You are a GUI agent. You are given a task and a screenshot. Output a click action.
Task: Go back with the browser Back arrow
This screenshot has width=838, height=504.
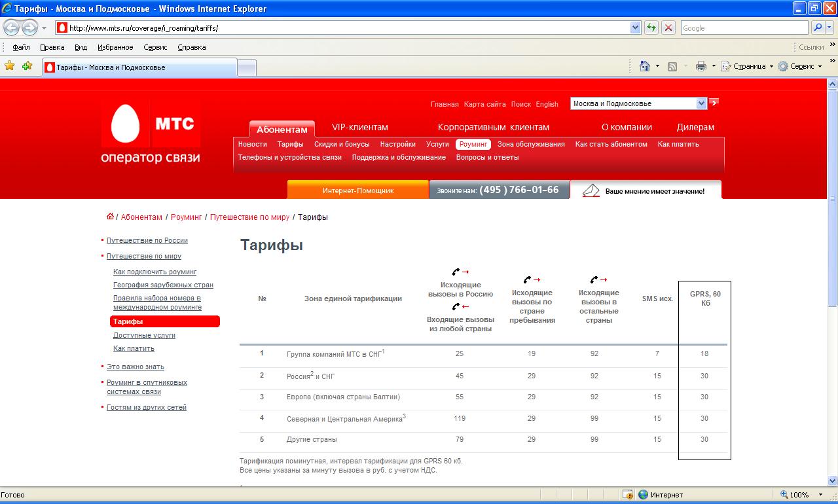pos(12,27)
